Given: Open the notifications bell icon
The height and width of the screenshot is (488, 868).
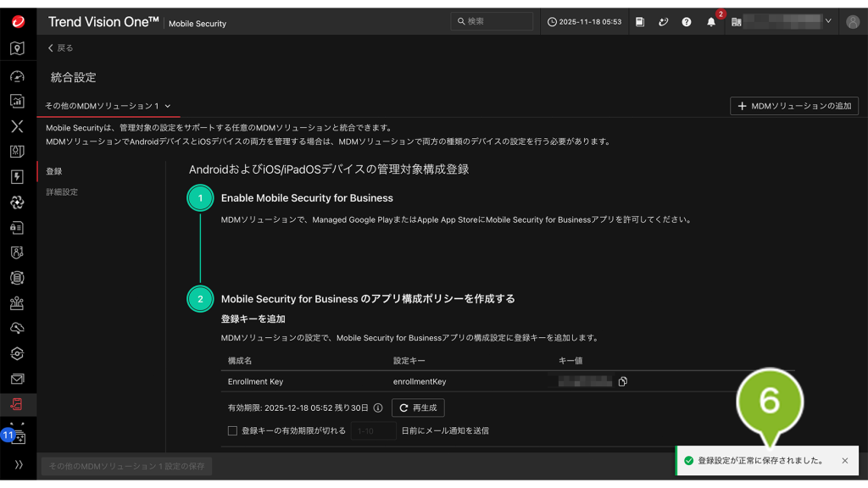Looking at the screenshot, I should pos(711,22).
